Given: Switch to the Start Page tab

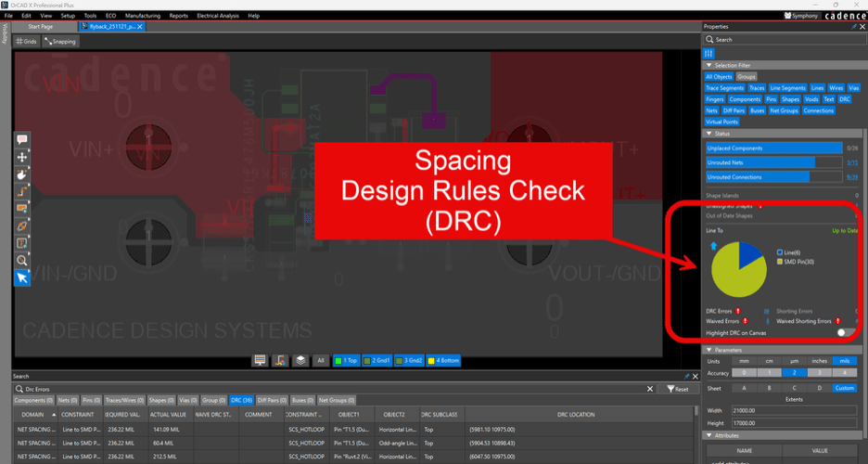Looking at the screenshot, I should pyautogui.click(x=41, y=27).
